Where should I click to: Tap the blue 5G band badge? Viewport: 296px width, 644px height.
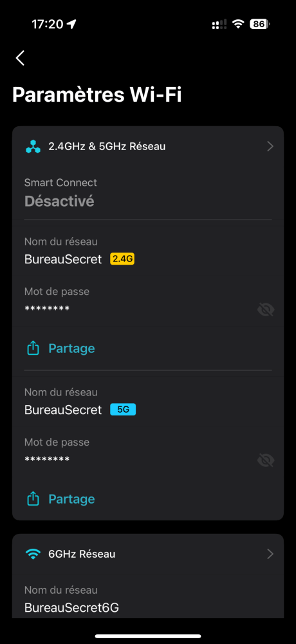click(123, 410)
